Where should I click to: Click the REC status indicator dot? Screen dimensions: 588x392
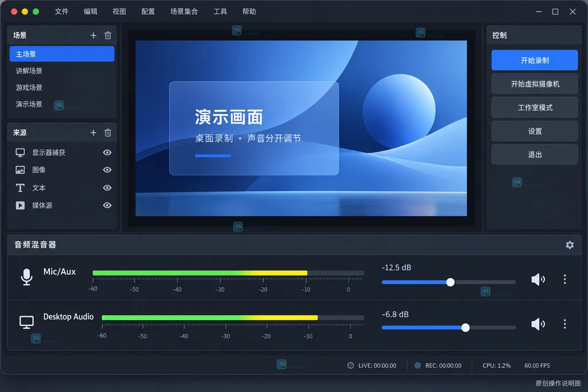click(x=417, y=366)
